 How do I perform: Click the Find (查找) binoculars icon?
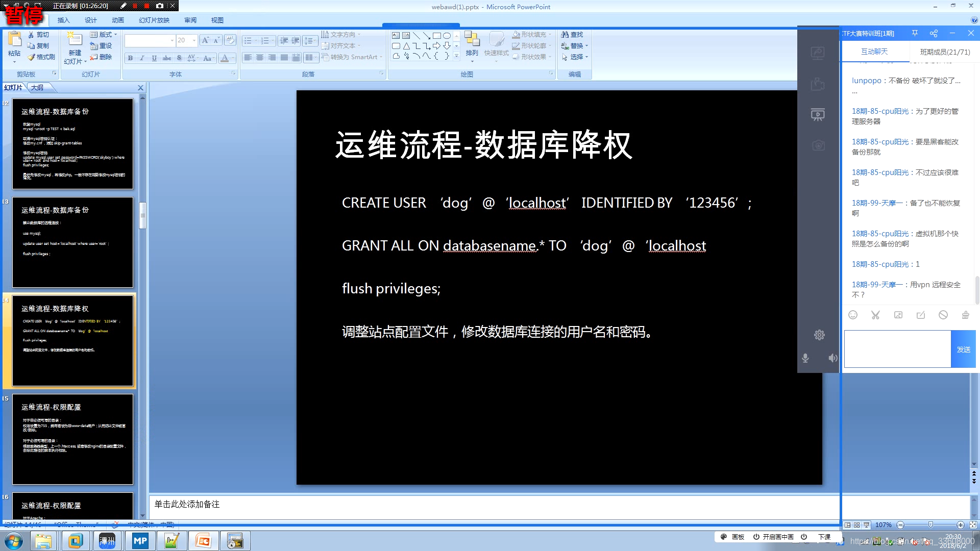pos(565,35)
